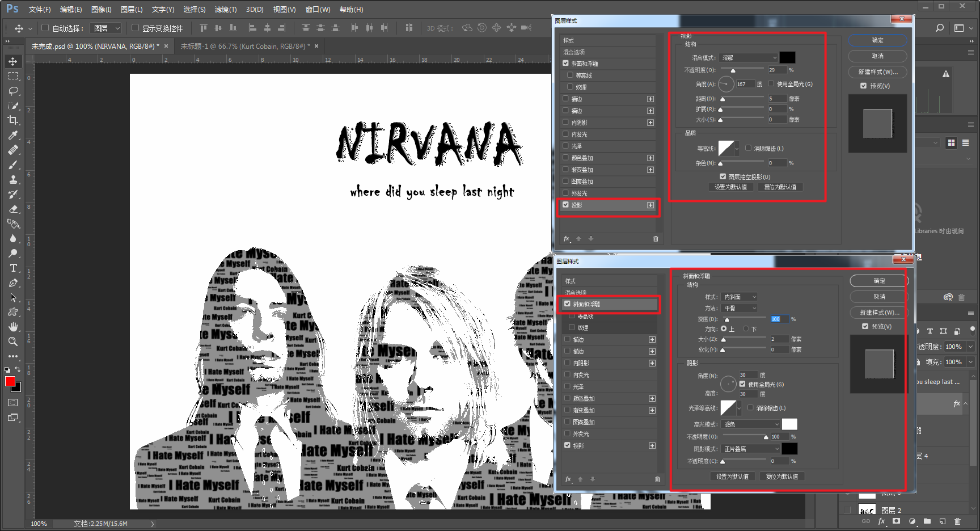980x531 pixels.
Task: Open the 混合模式 dropdown in drop shadow
Action: point(748,58)
